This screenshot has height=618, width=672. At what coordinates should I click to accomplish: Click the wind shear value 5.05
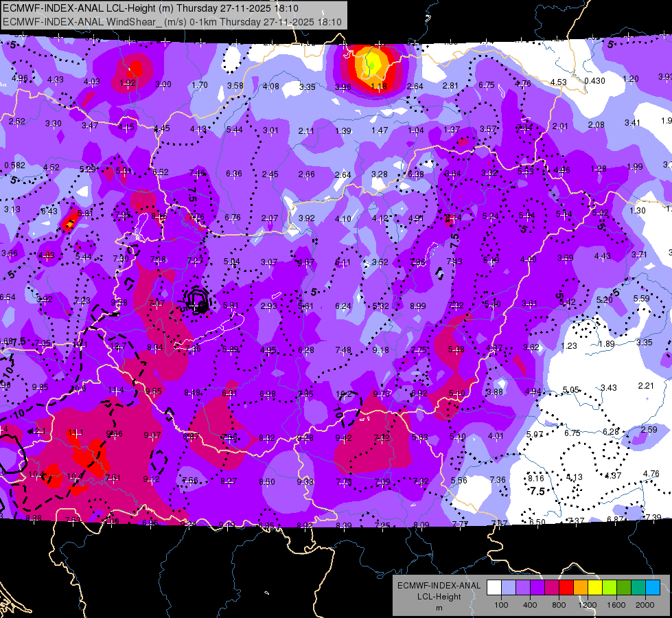[x=571, y=389]
